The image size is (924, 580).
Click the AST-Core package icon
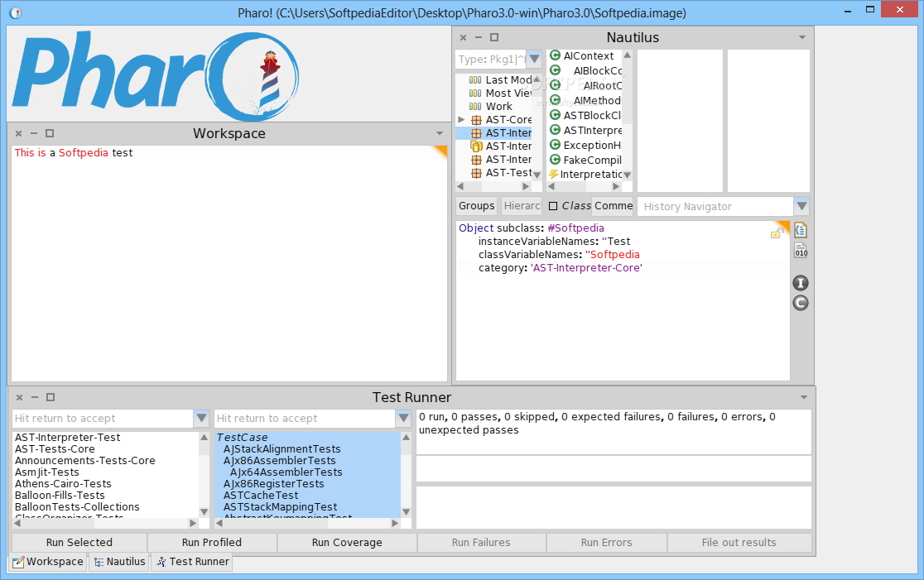pyautogui.click(x=476, y=120)
